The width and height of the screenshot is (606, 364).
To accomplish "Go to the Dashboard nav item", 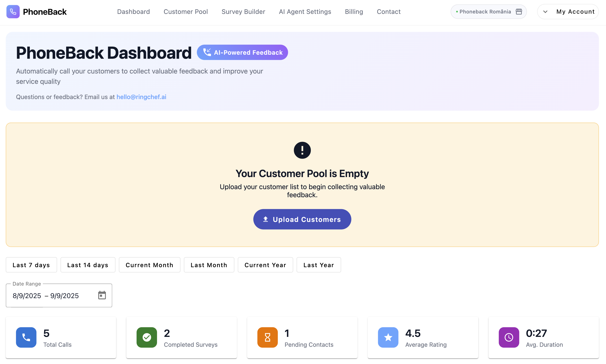I will [x=133, y=11].
